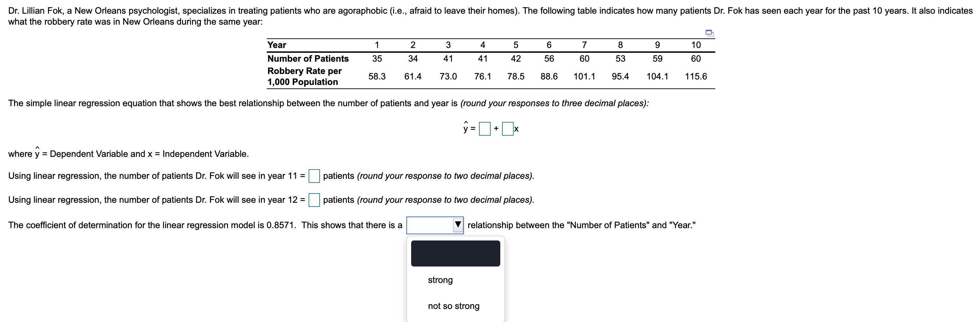Image resolution: width=980 pixels, height=322 pixels.
Task: Select 'strong' from the dropdown list
Action: click(440, 280)
